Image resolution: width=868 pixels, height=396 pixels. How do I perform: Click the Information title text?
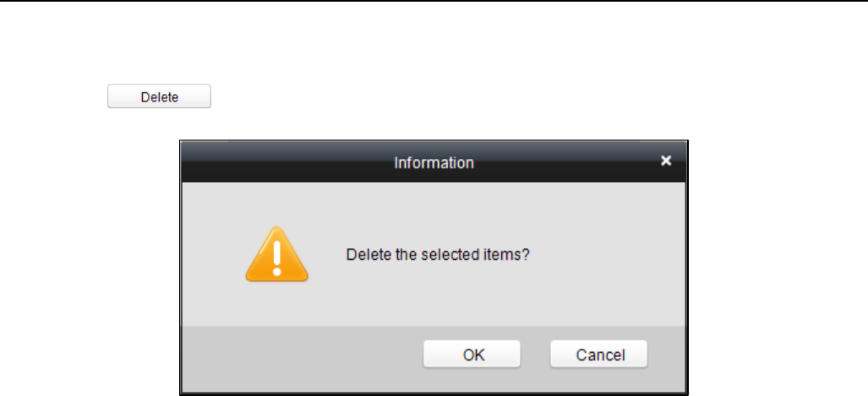point(434,162)
